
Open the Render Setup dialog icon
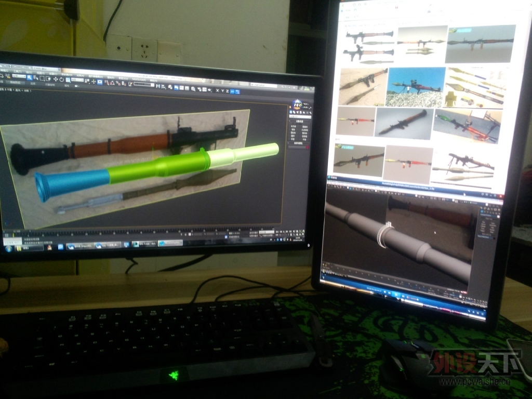tap(199, 89)
